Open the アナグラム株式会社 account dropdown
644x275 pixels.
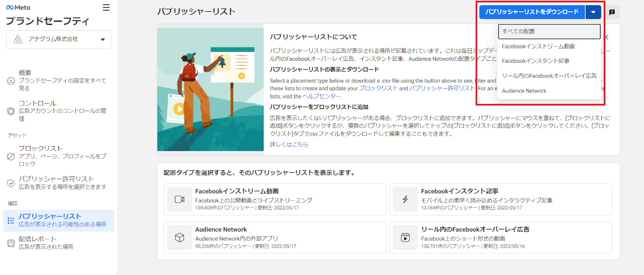click(59, 39)
